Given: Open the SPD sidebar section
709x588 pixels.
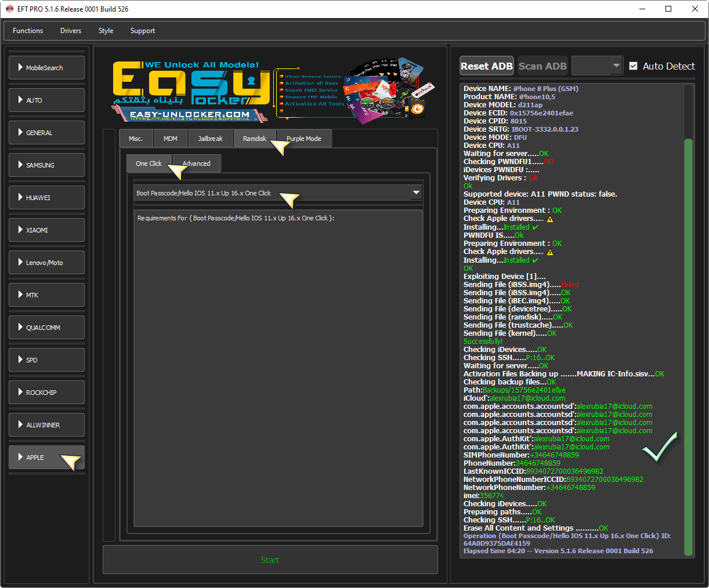Looking at the screenshot, I should [x=47, y=360].
